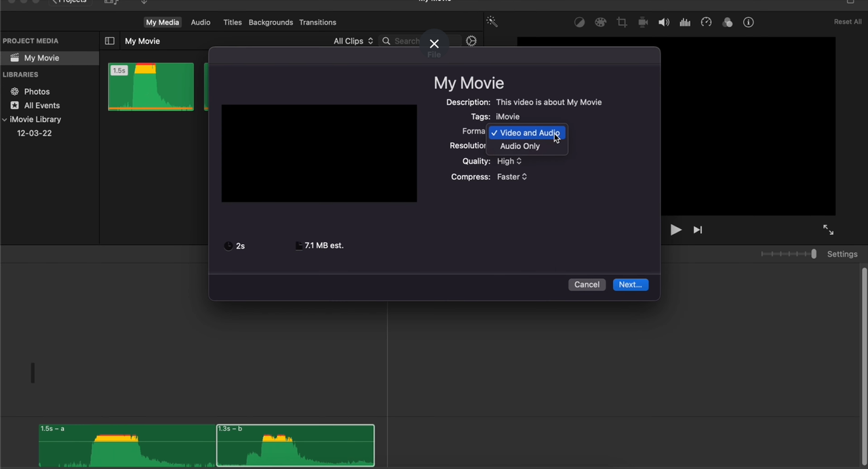
Task: Click Reset All adjustments
Action: coord(848,22)
